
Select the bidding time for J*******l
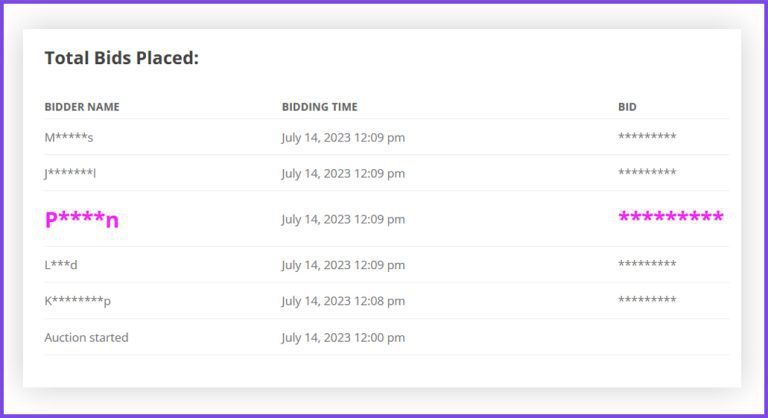point(343,173)
